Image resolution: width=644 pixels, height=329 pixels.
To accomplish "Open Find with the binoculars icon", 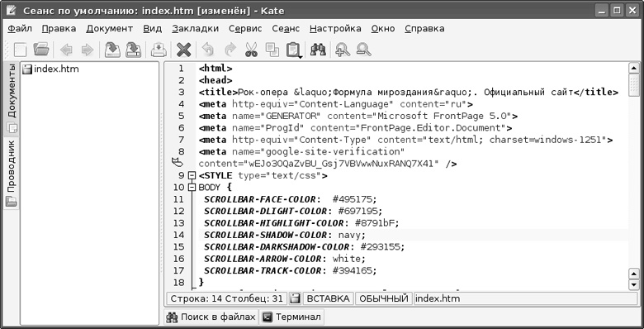I will point(318,50).
